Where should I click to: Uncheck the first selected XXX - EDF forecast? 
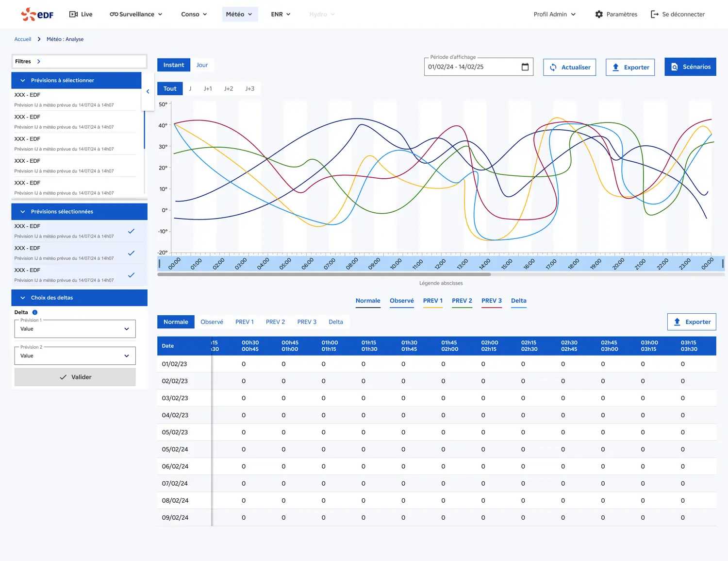click(x=131, y=231)
